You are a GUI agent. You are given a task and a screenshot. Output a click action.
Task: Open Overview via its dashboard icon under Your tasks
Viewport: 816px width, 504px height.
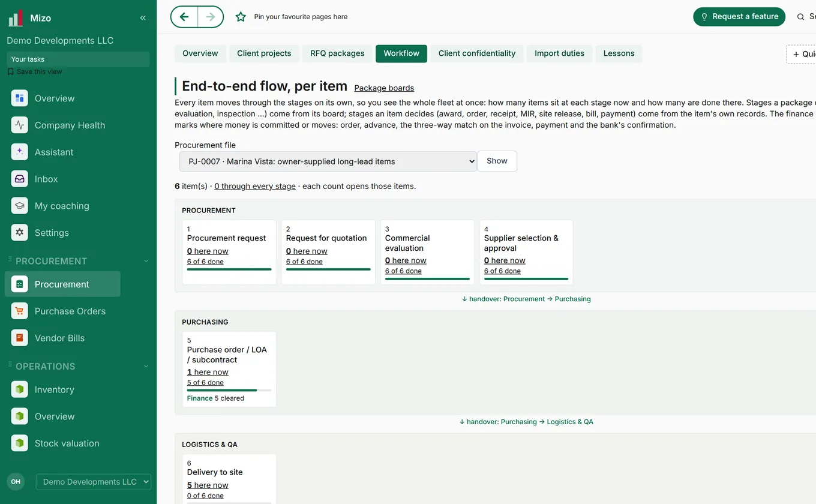20,98
